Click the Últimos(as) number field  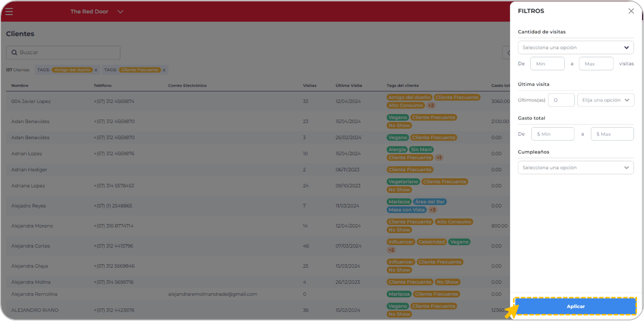tap(561, 100)
